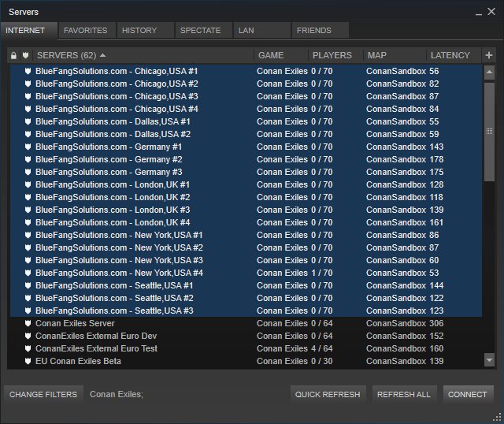
Task: Click the VAC shield column header icon
Action: pos(26,55)
